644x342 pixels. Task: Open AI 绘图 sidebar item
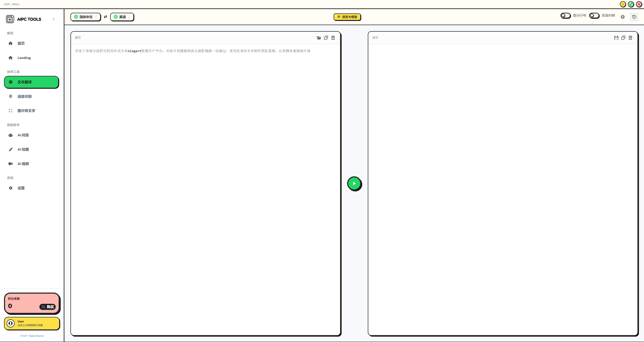point(23,149)
